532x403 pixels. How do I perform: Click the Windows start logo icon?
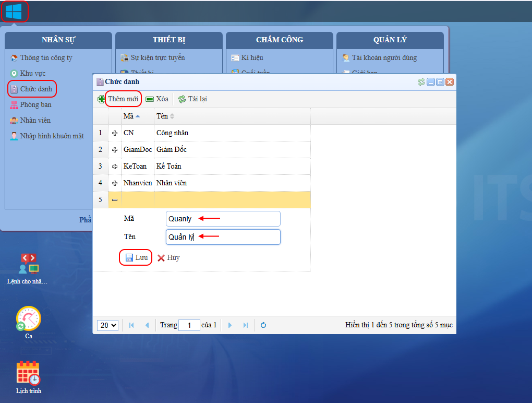coord(14,11)
